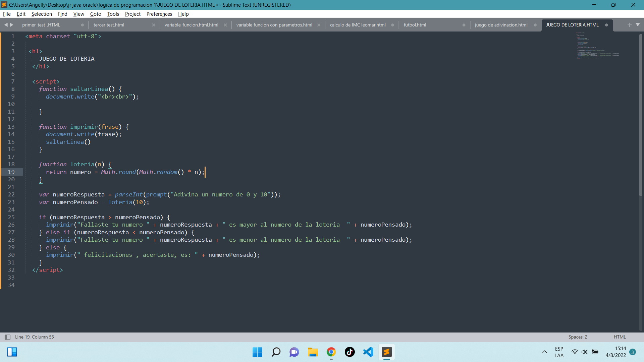Toggle the side bar from status bar icon

click(x=7, y=337)
